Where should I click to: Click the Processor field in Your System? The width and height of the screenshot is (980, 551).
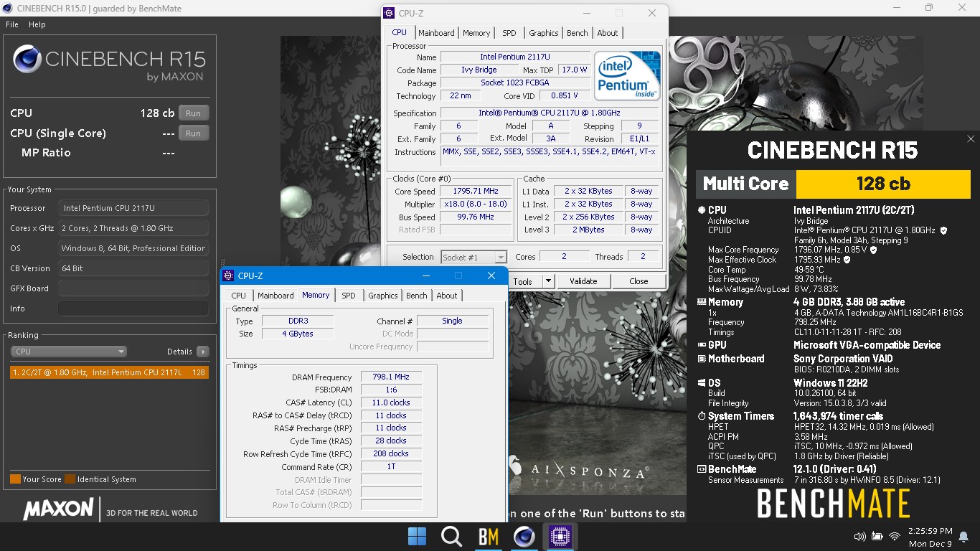coord(133,208)
